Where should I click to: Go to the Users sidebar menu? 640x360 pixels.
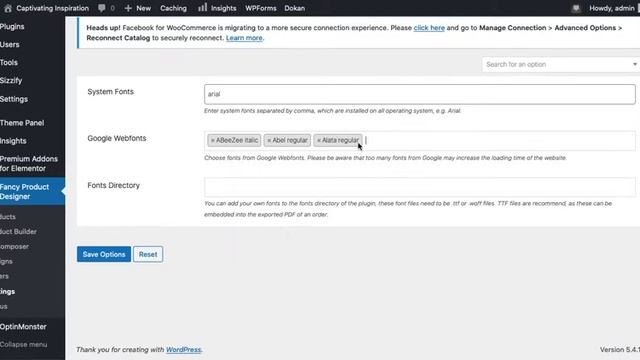[x=10, y=44]
